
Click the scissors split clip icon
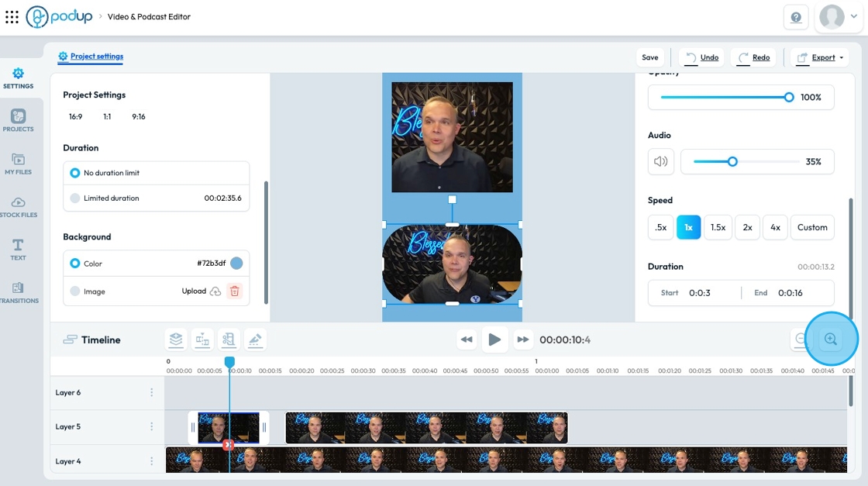pyautogui.click(x=229, y=340)
